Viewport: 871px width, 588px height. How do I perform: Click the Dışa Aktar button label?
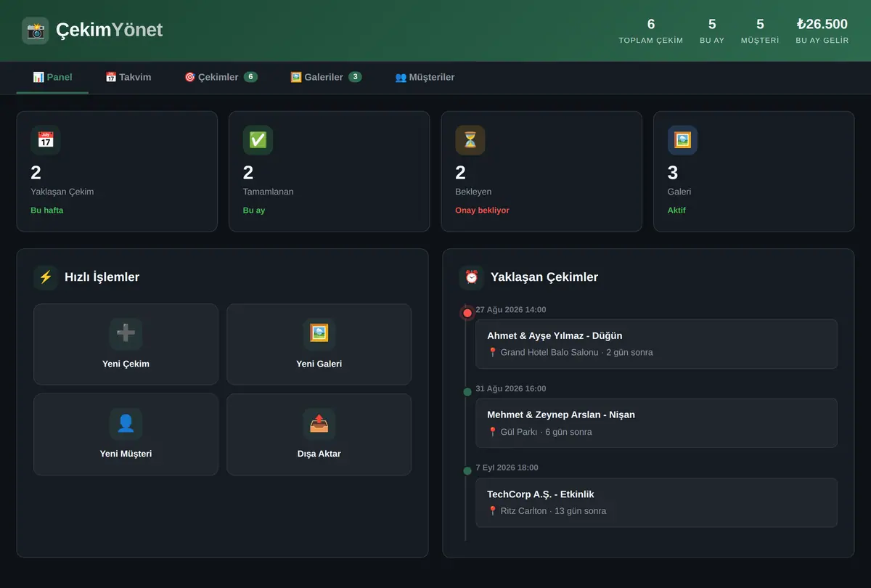[319, 454]
